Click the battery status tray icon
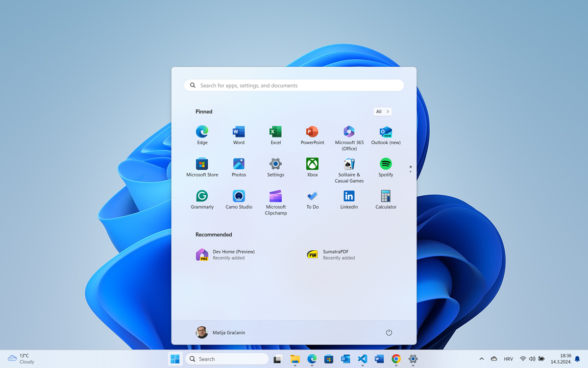Image resolution: width=588 pixels, height=368 pixels. (541, 359)
